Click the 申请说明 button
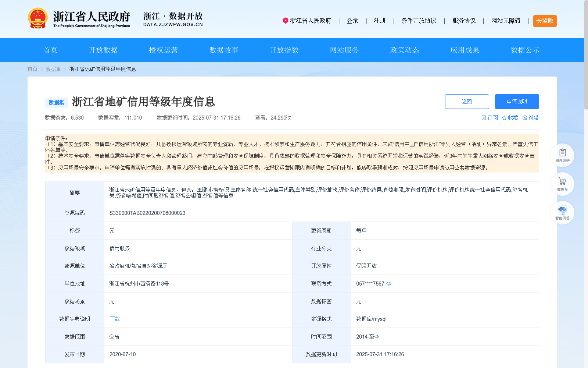 517,102
